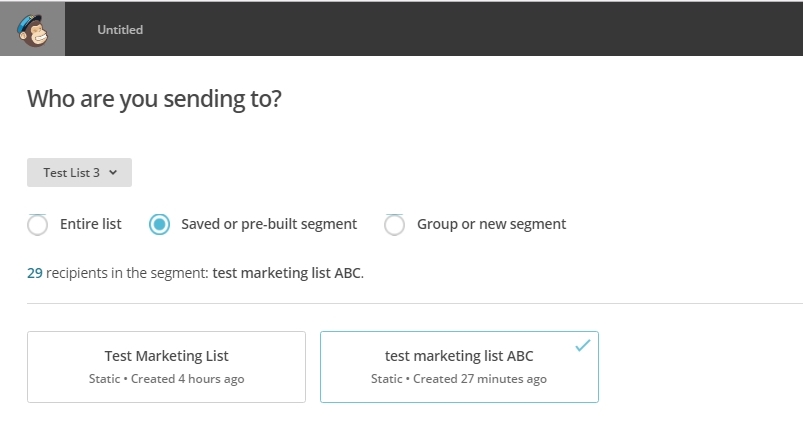Click the "recipients in the segment" text
803x441 pixels.
pyautogui.click(x=127, y=273)
